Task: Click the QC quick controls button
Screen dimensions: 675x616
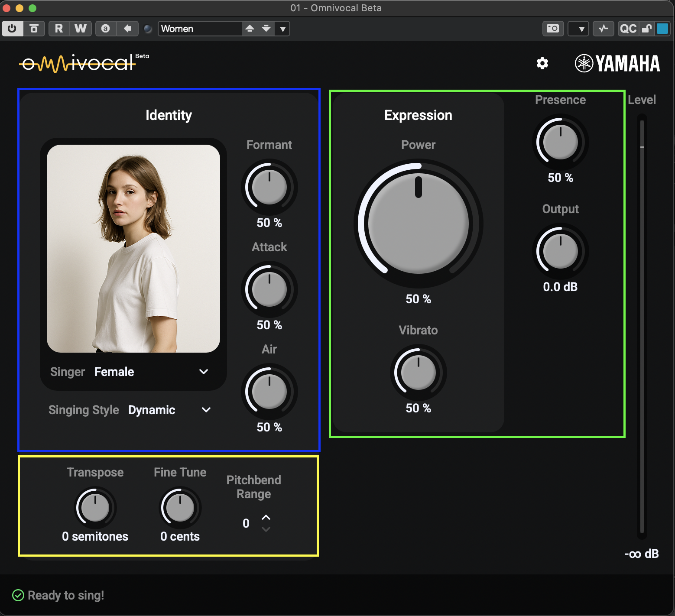Action: [x=628, y=29]
